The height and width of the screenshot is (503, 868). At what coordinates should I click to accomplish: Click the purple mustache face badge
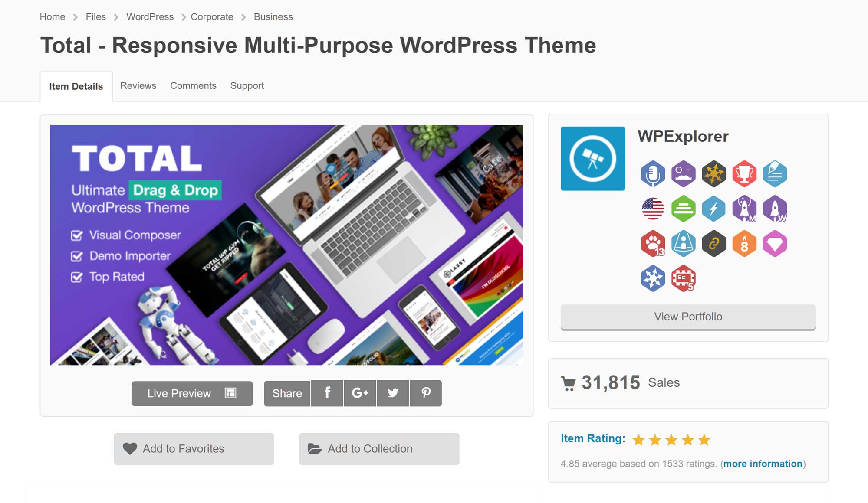[x=684, y=174]
